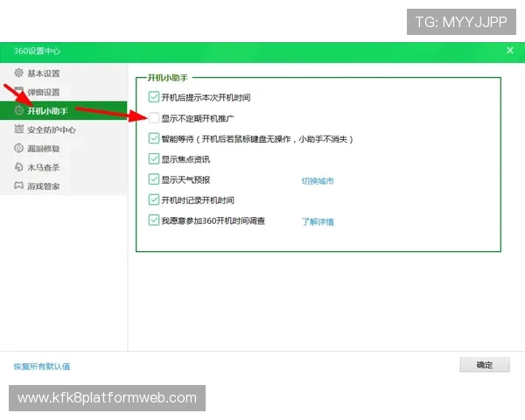
Task: Select the 开机小助手 section
Action: coord(64,110)
